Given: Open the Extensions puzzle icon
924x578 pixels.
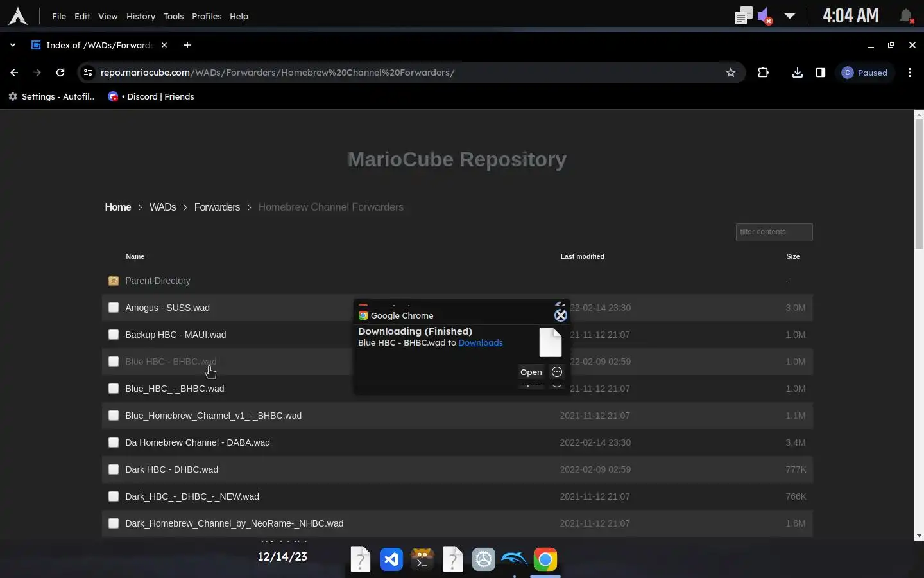Looking at the screenshot, I should coord(763,73).
